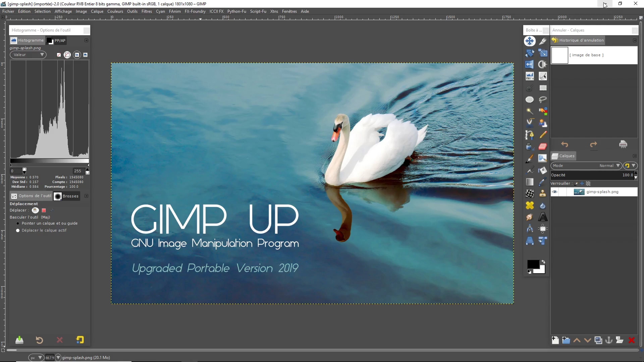
Task: Select the Smudge finger tool
Action: click(530, 217)
